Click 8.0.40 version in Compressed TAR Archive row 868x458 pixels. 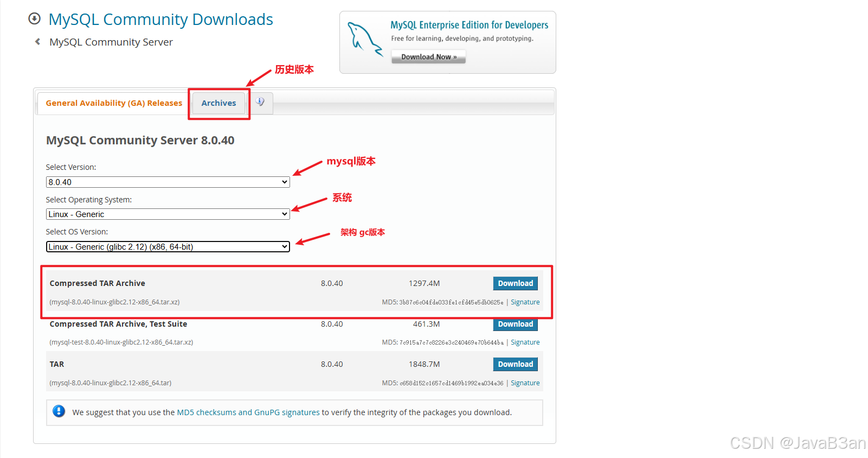332,283
